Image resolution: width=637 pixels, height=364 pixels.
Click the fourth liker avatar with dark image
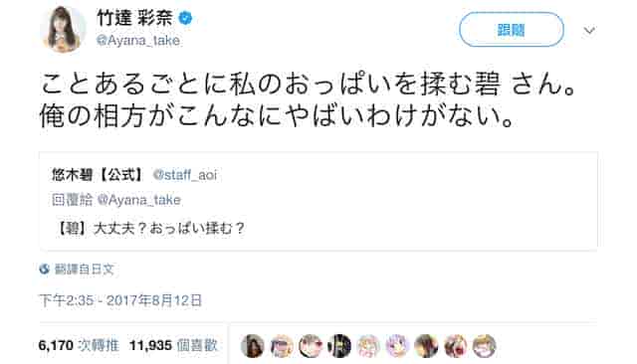339,346
